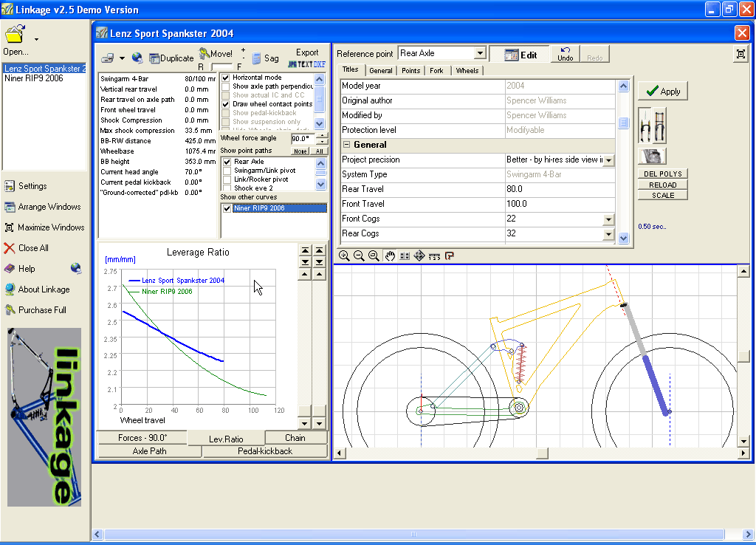Switch to the General tab
Image resolution: width=756 pixels, height=545 pixels.
381,70
